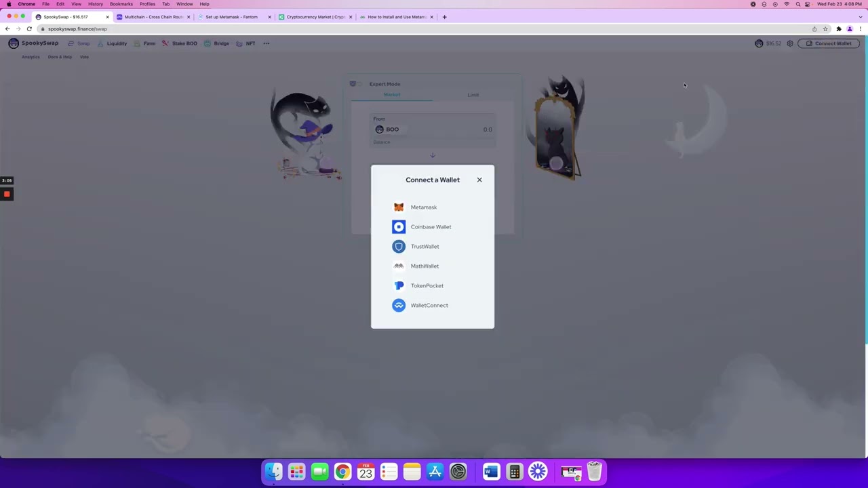
Task: Open FaceTime from the dock
Action: click(x=319, y=472)
